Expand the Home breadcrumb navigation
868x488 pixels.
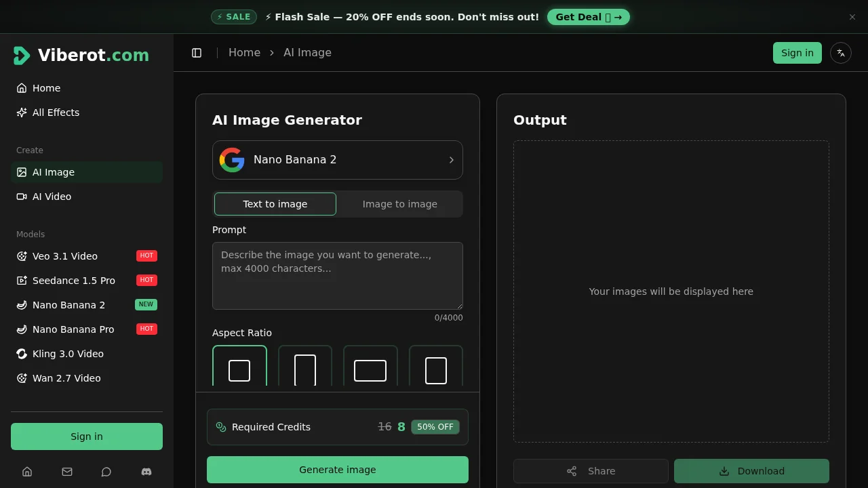[244, 52]
